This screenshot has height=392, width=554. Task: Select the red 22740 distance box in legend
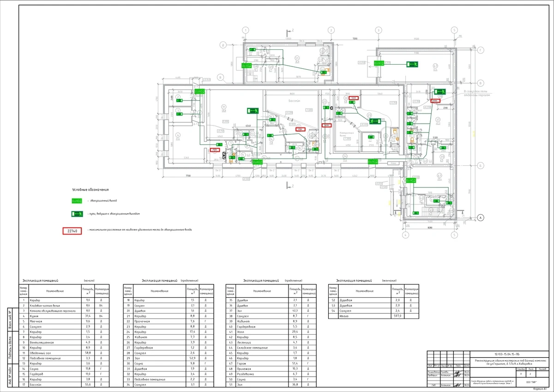click(x=72, y=230)
